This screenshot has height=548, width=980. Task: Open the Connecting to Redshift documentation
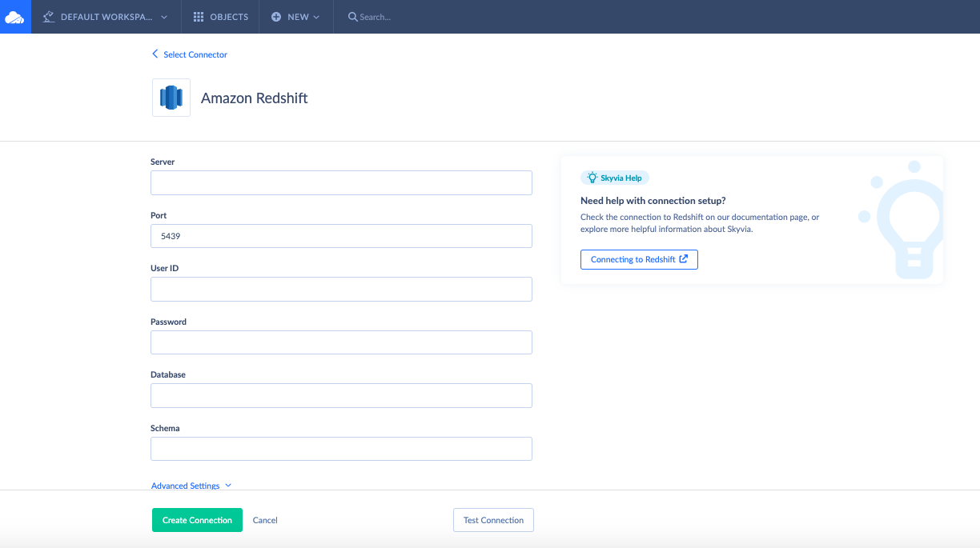pyautogui.click(x=639, y=259)
